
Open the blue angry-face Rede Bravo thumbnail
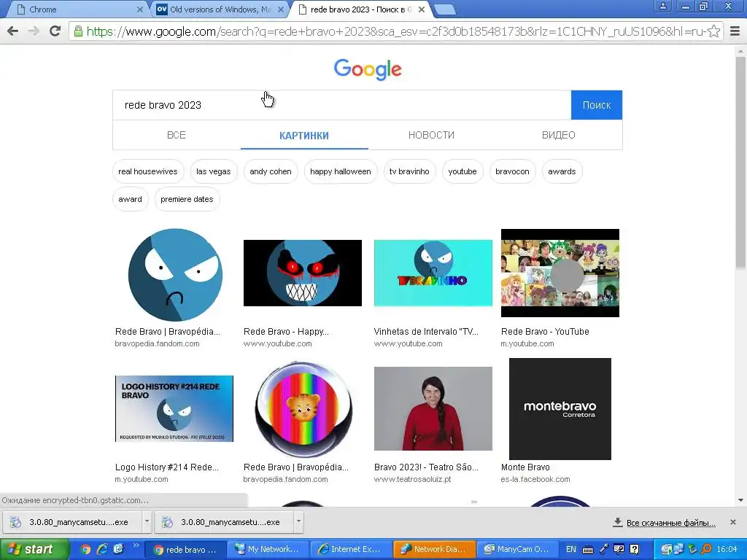pos(175,275)
